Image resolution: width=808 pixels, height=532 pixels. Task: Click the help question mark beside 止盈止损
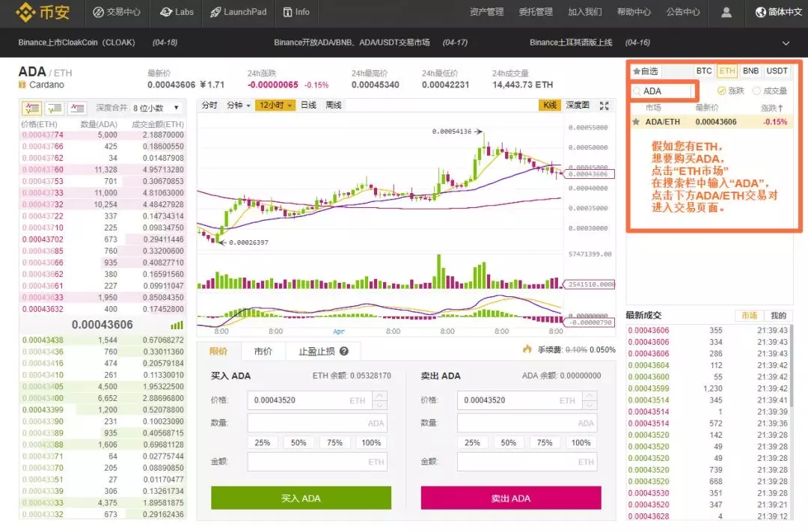point(343,351)
